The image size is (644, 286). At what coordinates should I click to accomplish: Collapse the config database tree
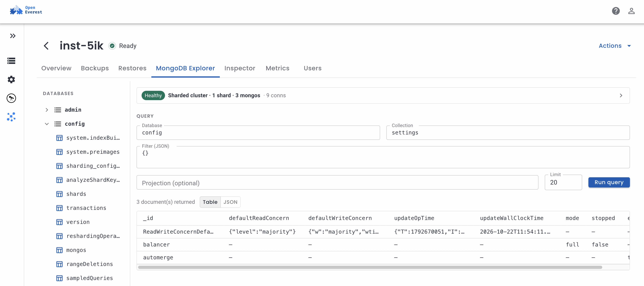coord(47,124)
